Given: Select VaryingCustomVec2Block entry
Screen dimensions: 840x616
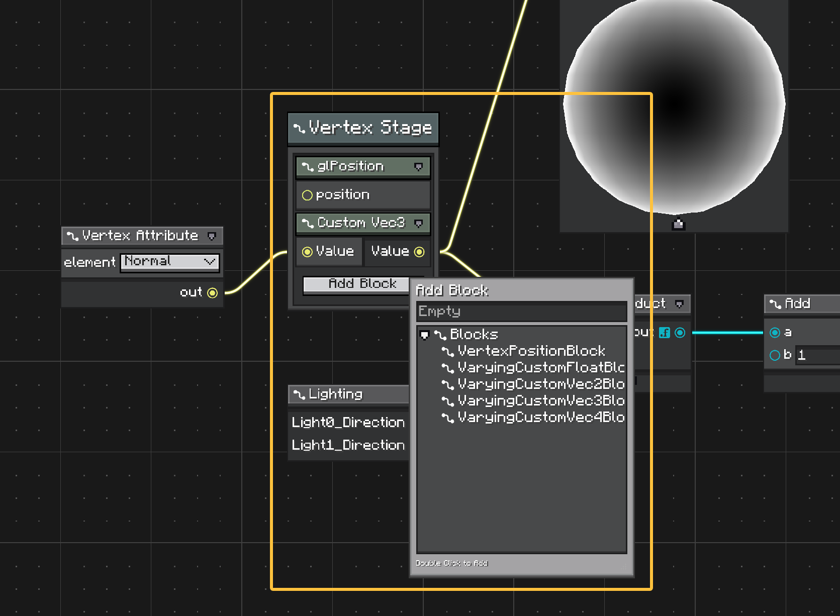Looking at the screenshot, I should (x=541, y=384).
